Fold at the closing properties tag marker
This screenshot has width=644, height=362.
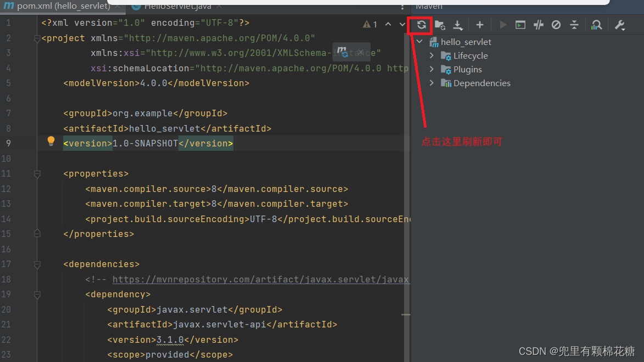tap(37, 234)
